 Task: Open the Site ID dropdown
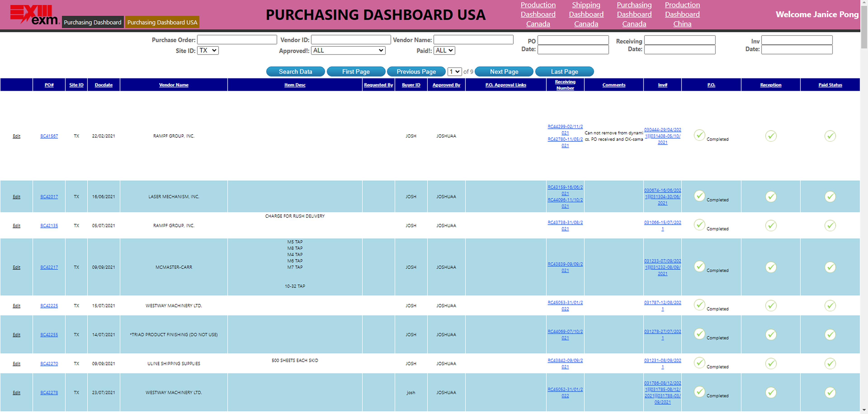[x=208, y=51]
